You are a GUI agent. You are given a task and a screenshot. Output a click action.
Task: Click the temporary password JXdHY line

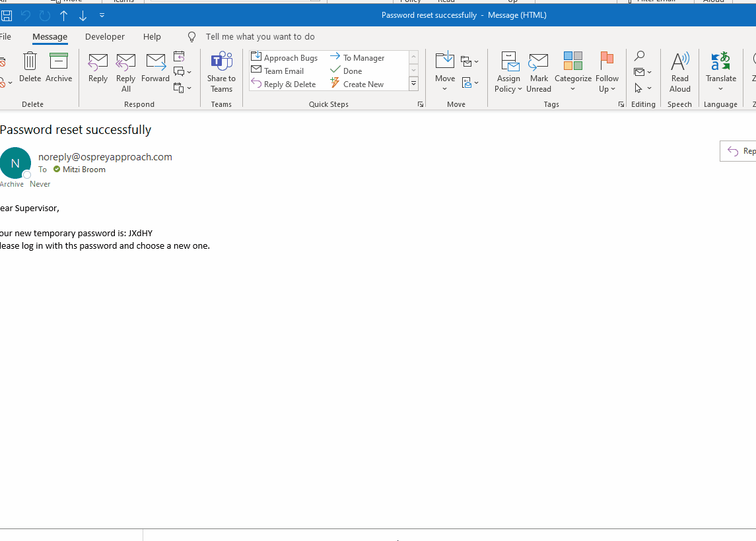(76, 233)
